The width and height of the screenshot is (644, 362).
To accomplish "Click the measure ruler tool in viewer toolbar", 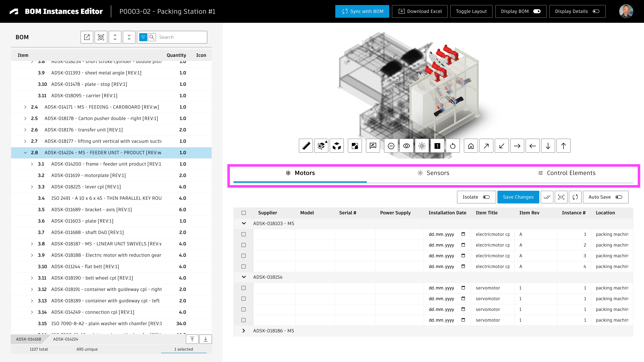I will pos(306,146).
